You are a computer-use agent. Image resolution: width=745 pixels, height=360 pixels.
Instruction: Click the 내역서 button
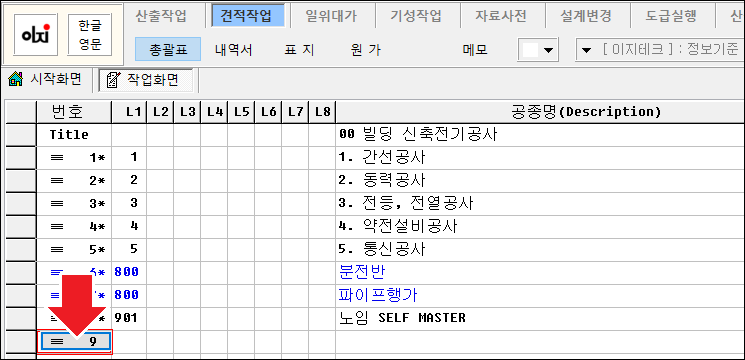coord(233,50)
